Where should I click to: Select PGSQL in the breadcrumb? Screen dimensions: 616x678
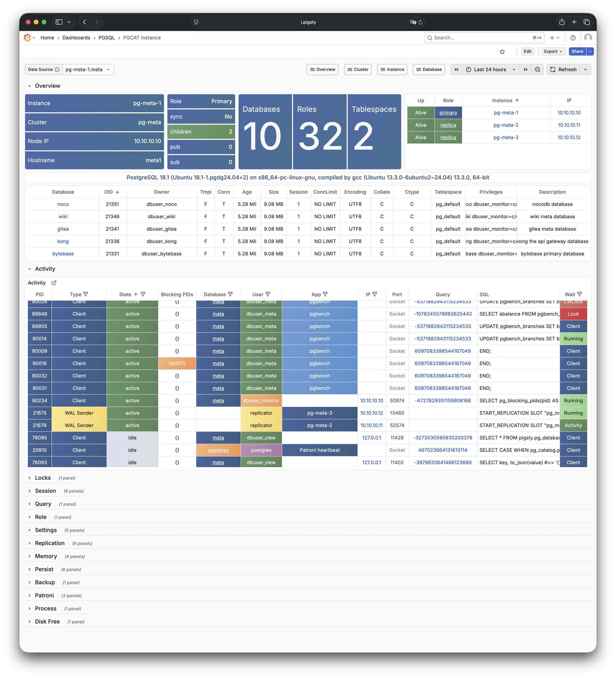point(107,38)
